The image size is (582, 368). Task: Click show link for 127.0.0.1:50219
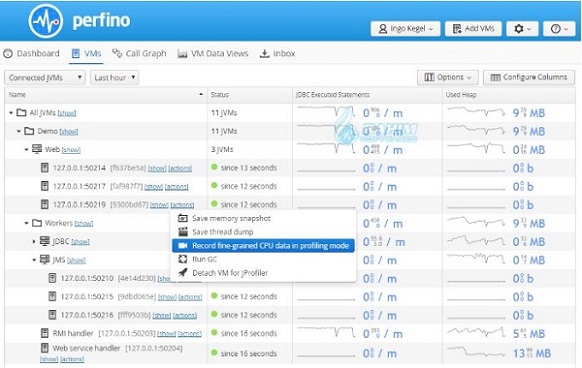pyautogui.click(x=160, y=205)
